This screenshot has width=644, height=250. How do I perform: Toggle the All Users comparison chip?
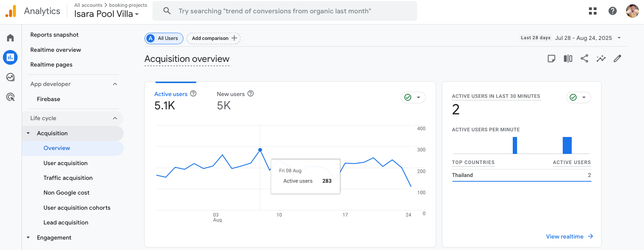coord(164,38)
